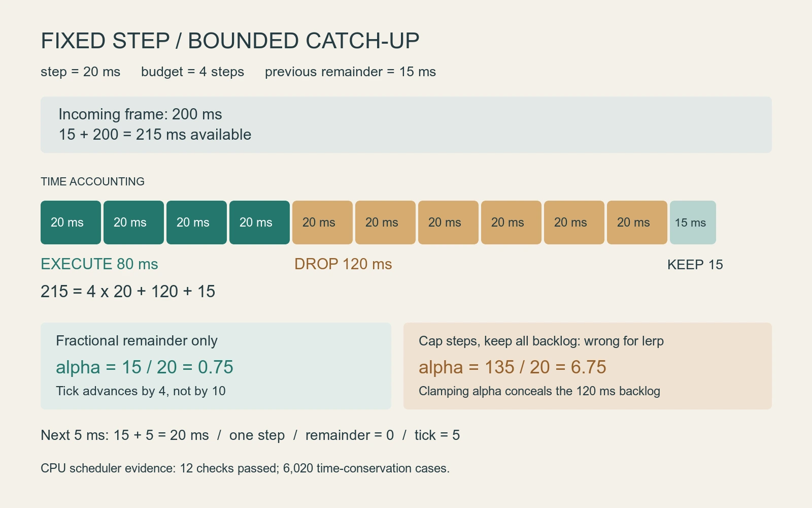The image size is (812, 508).
Task: Click the DROP 120 ms label
Action: coord(343,264)
